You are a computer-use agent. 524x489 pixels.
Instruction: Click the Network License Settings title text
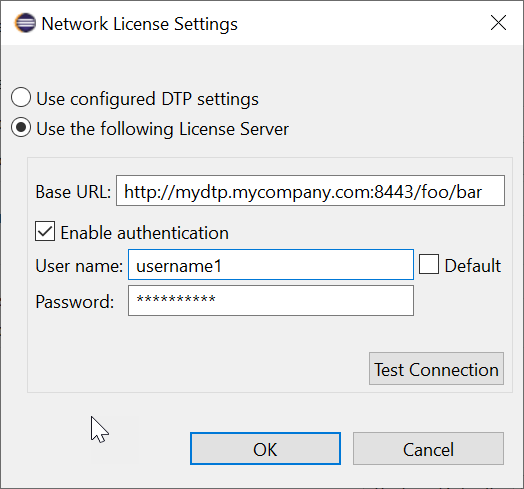pos(139,24)
